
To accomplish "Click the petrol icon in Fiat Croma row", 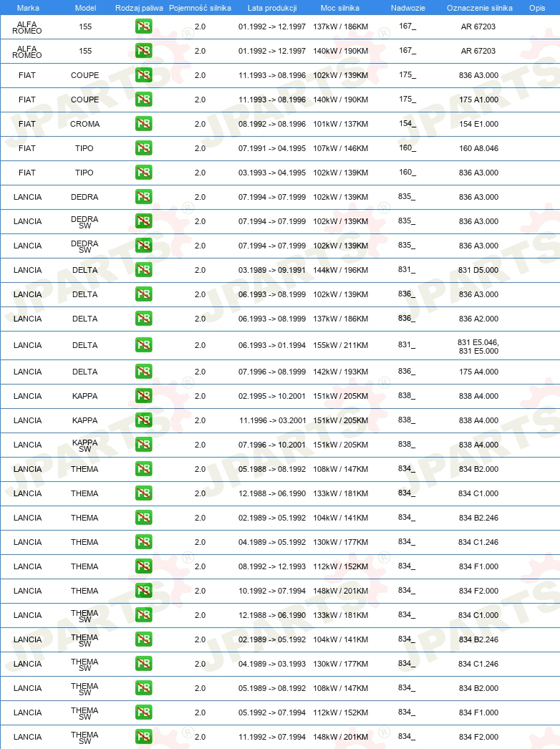I will pyautogui.click(x=143, y=124).
